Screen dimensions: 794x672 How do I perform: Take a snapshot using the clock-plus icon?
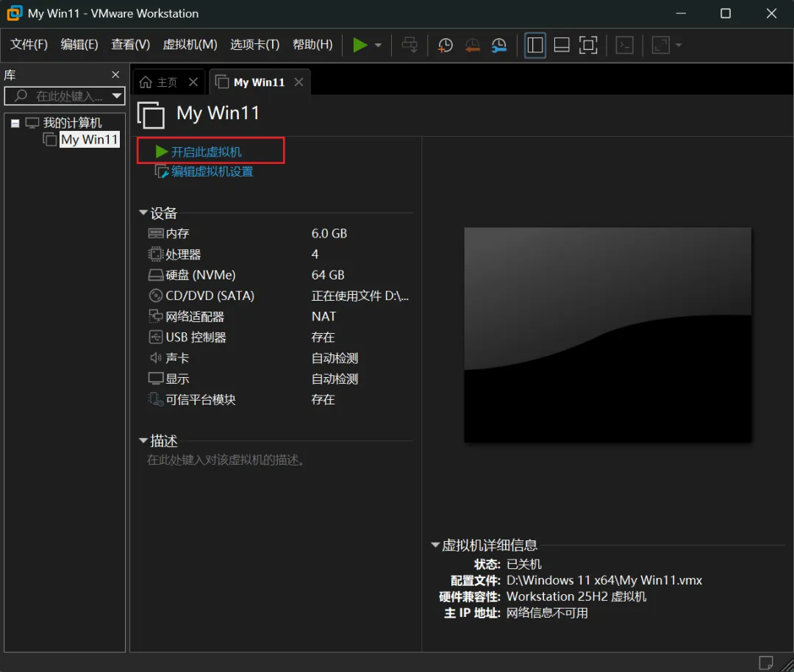pos(445,45)
